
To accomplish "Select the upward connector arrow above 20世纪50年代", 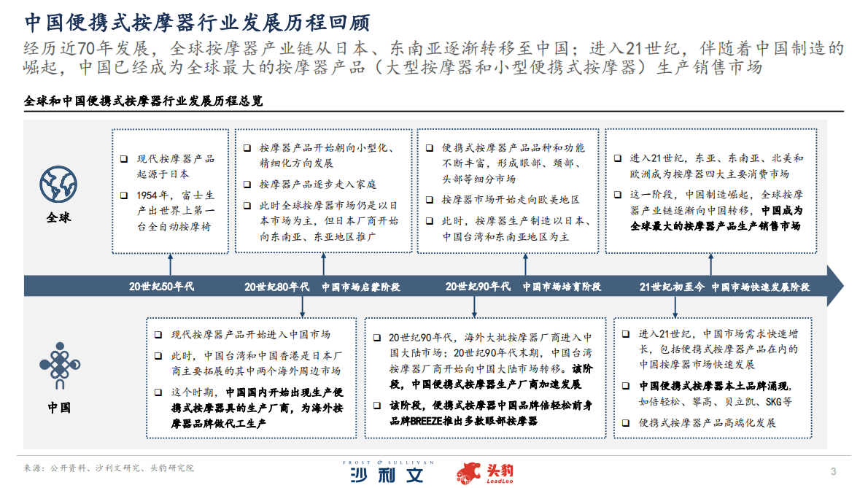I will (x=171, y=266).
